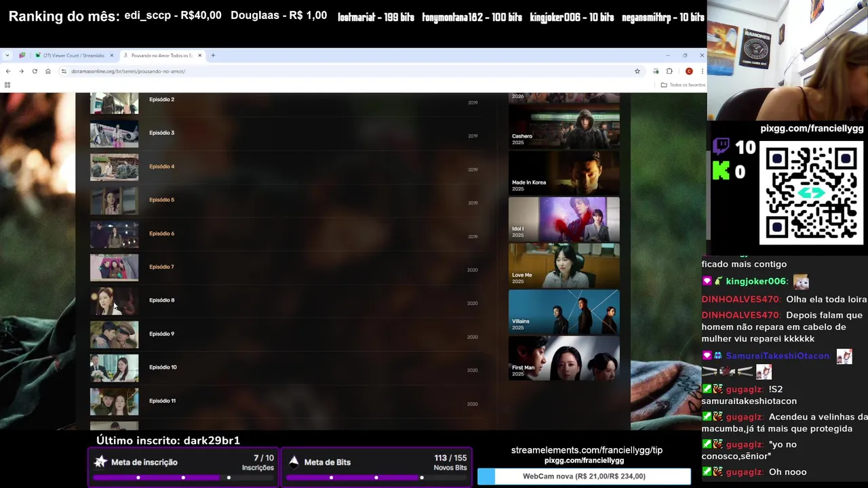Open the Todos os favoritos bookmarks folder
Image resolution: width=868 pixels, height=488 pixels.
pos(684,85)
